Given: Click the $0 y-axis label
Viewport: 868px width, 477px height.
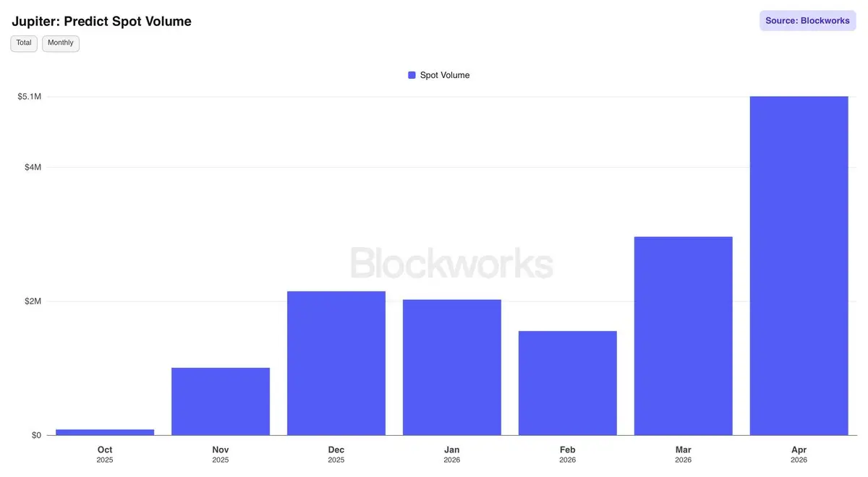Looking at the screenshot, I should click(x=36, y=435).
